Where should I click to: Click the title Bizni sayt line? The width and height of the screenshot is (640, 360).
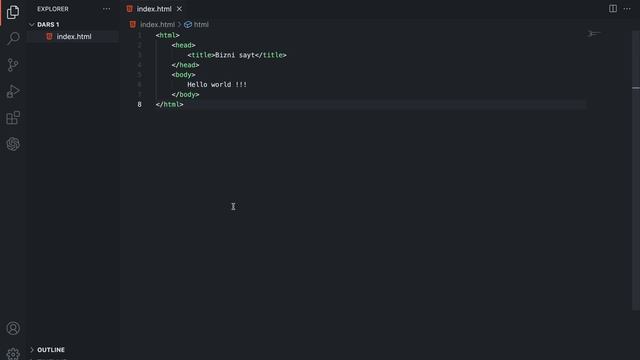tap(237, 55)
